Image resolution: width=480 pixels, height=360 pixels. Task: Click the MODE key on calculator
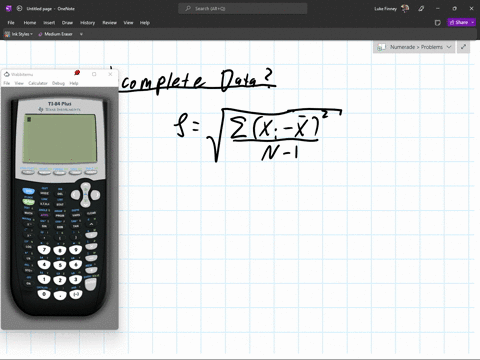[44, 193]
